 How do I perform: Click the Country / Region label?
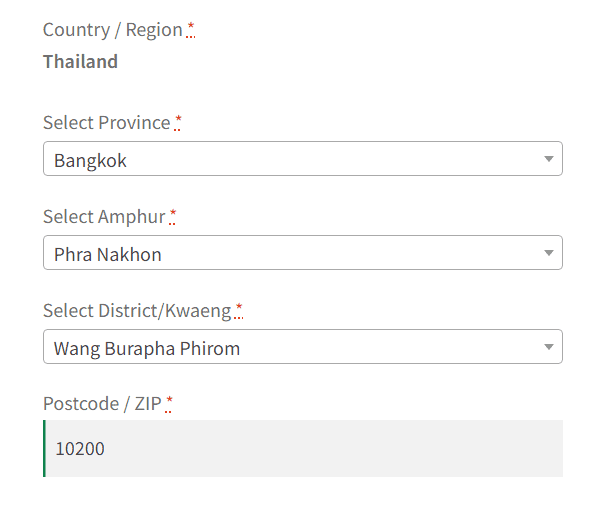click(x=112, y=30)
